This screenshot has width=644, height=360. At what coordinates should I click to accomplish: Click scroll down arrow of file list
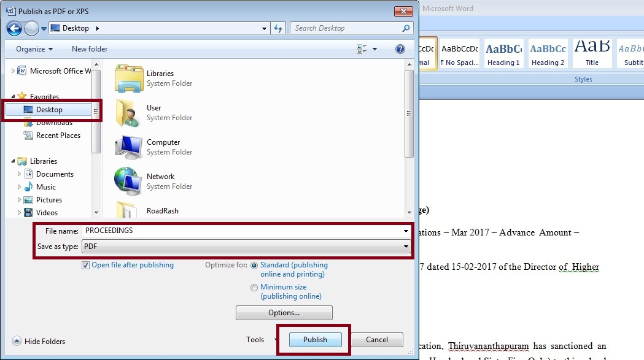click(x=409, y=212)
